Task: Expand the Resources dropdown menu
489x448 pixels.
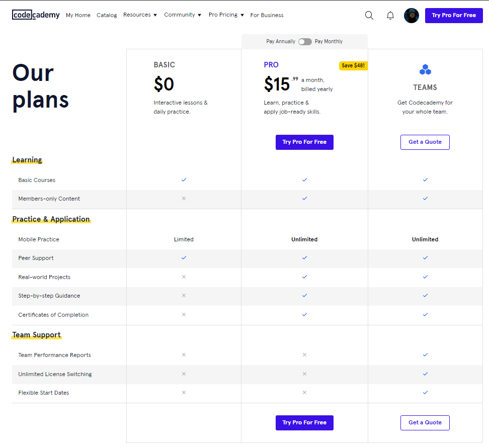Action: [140, 15]
